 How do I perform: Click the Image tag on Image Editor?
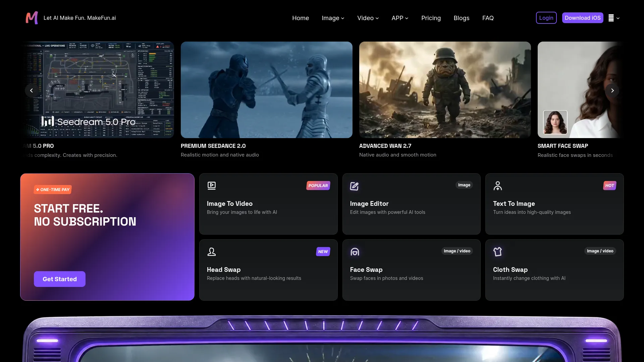[x=464, y=185]
